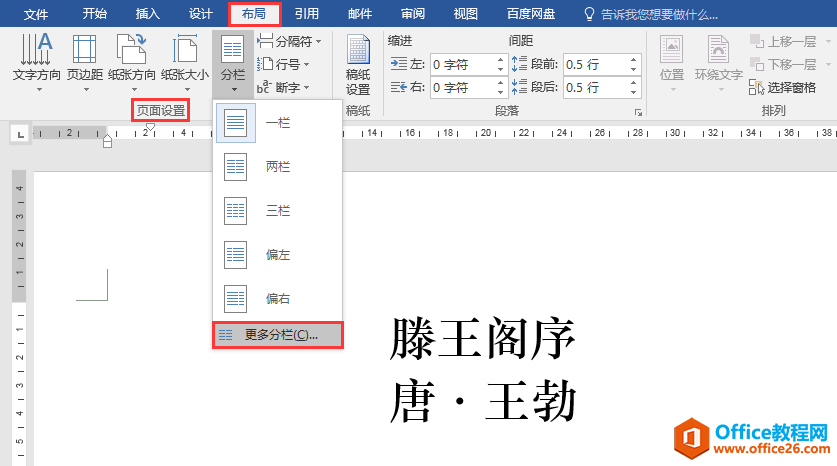Open the 纸张方向 orientation tool
837x466 pixels.
click(131, 62)
